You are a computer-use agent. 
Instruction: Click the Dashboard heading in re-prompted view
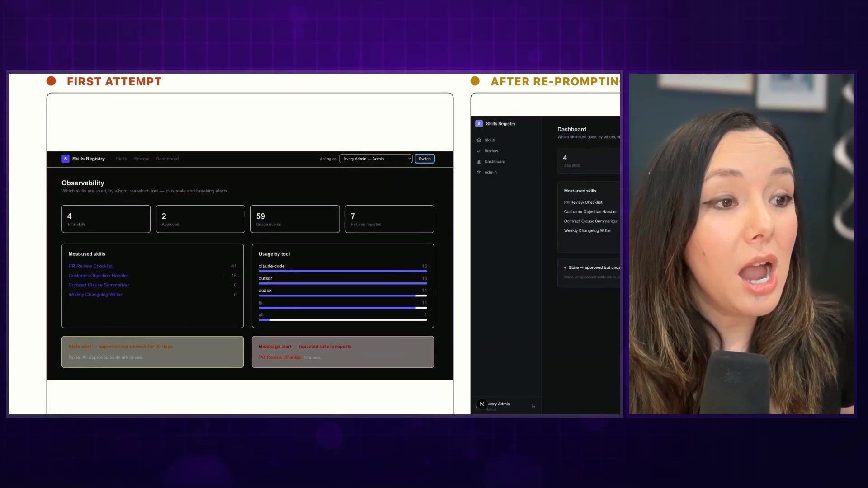(571, 129)
